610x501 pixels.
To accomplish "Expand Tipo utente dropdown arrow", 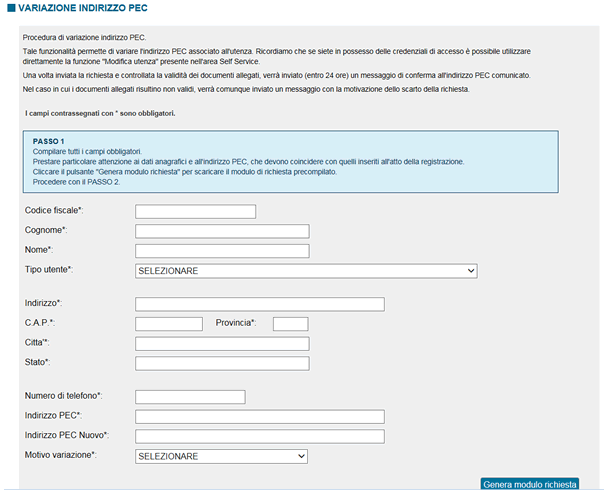I will [471, 271].
